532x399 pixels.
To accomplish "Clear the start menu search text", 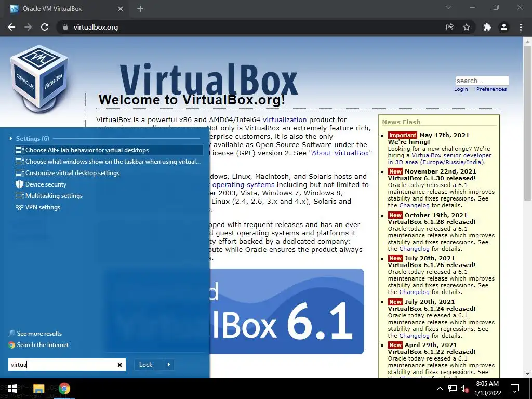I will point(120,365).
